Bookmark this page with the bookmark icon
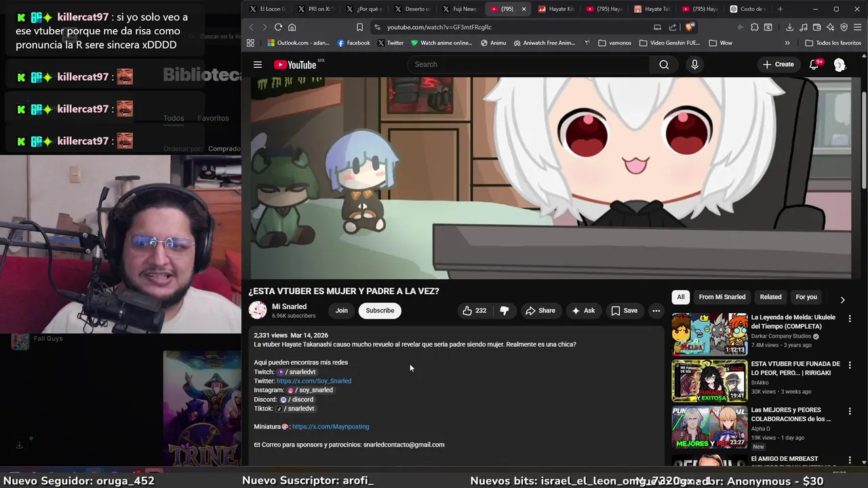This screenshot has height=488, width=868. [x=359, y=27]
